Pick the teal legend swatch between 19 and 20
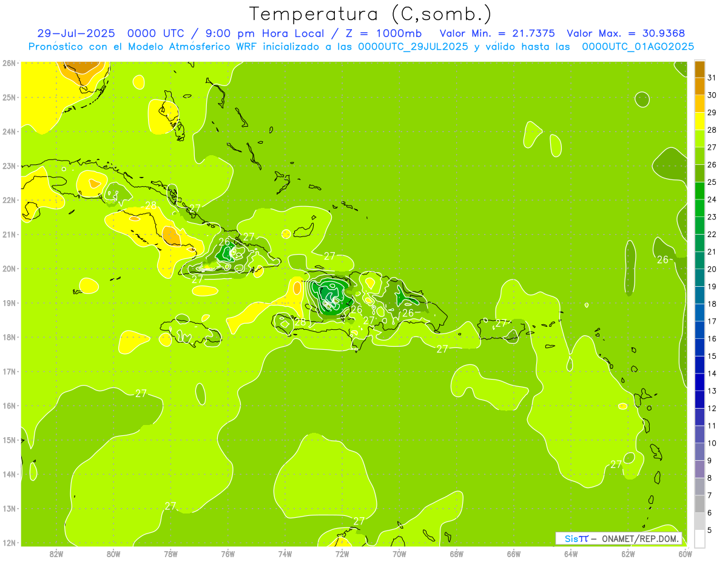 tap(699, 277)
